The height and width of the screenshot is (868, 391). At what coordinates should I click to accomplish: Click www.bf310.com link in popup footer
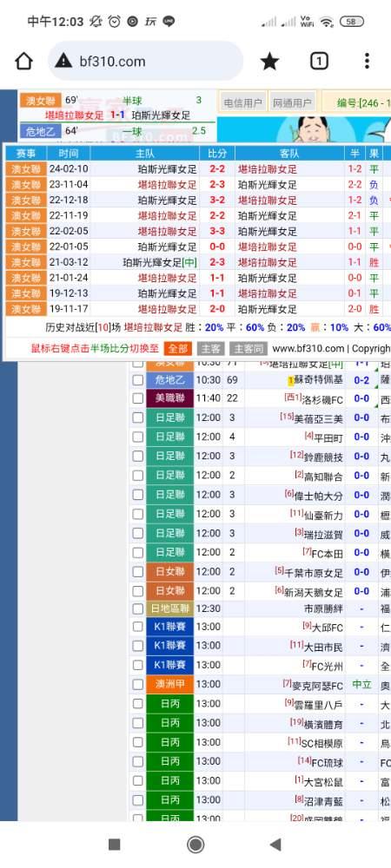click(x=308, y=348)
